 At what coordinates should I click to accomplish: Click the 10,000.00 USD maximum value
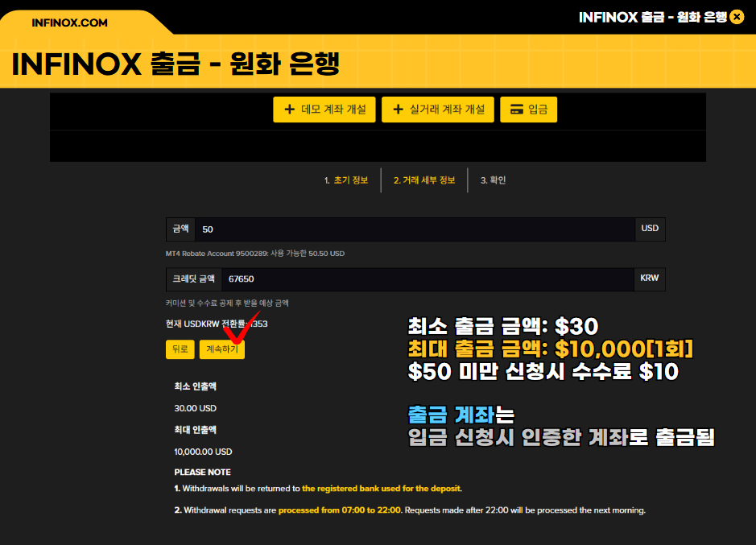coord(203,452)
